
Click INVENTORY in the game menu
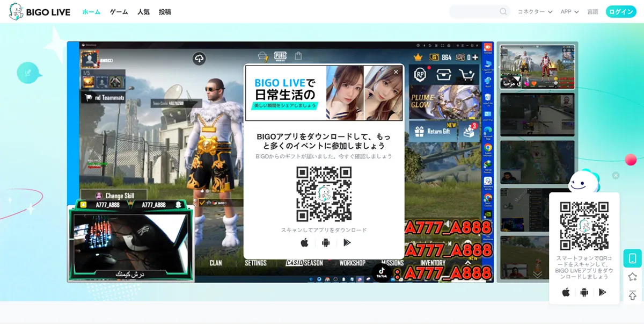(x=433, y=263)
